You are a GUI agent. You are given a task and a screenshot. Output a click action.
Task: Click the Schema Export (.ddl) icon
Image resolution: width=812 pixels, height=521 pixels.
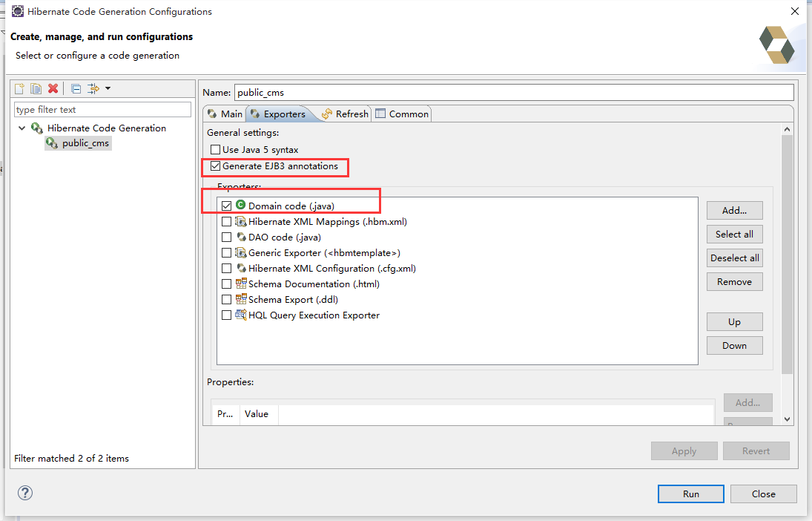pyautogui.click(x=241, y=300)
